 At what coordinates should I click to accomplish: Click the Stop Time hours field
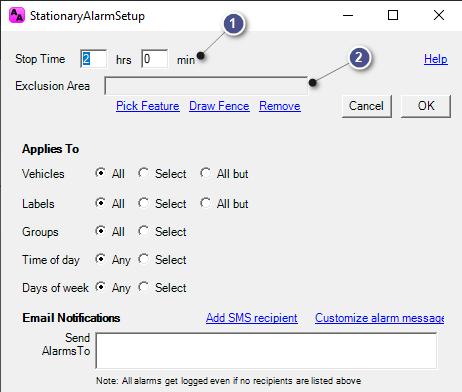point(94,59)
